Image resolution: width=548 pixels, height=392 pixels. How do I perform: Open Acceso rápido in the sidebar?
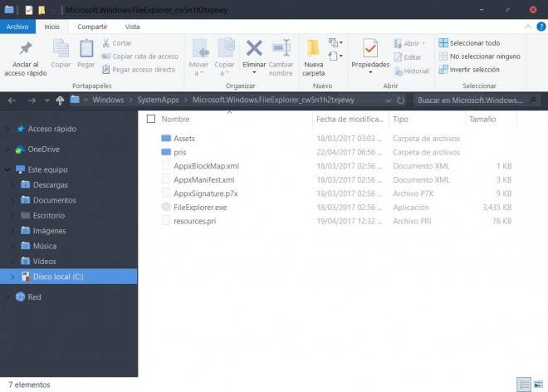click(x=51, y=129)
